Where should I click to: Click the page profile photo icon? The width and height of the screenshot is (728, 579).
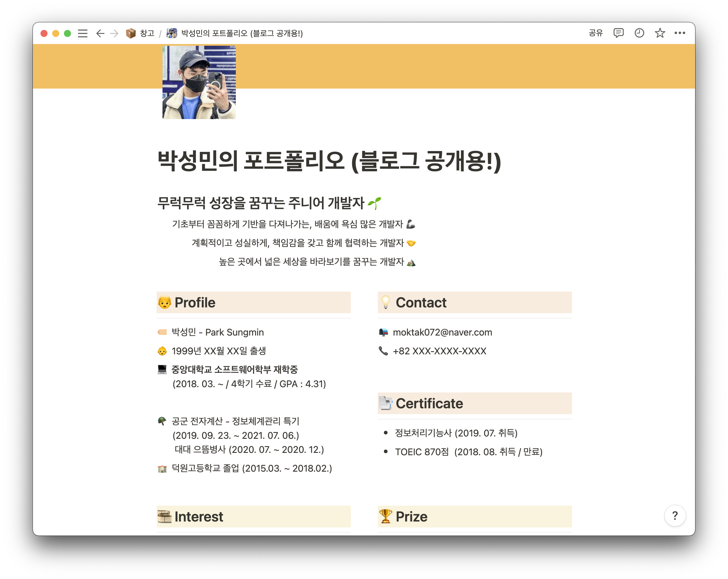pos(199,82)
